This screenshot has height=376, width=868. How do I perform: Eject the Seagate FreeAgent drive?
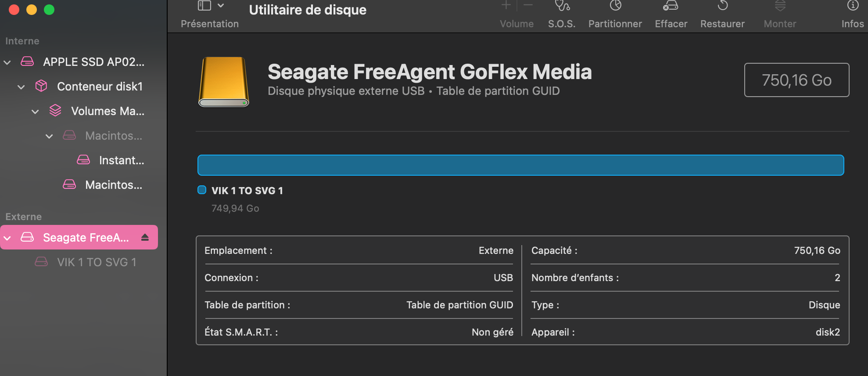(145, 238)
